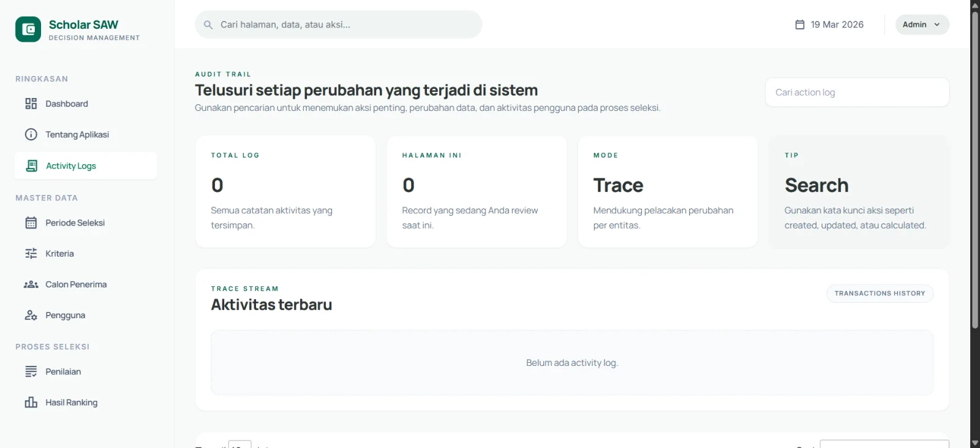
Task: Open the Admin user dropdown
Action: 922,25
